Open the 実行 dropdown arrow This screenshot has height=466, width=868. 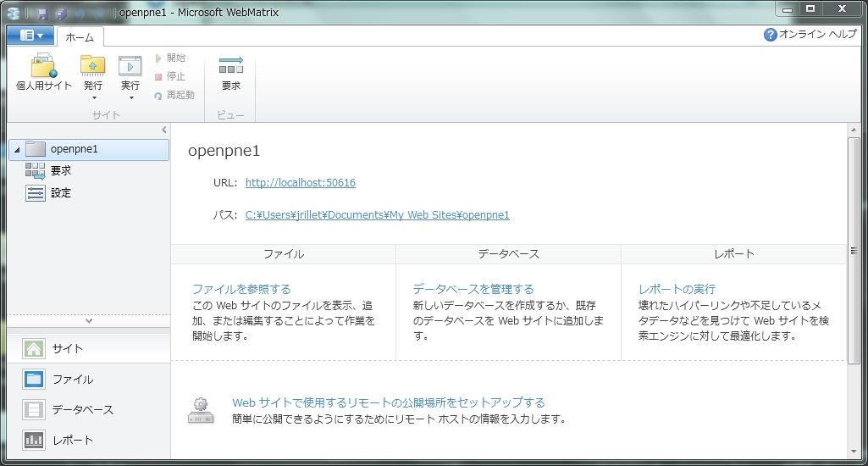pyautogui.click(x=130, y=98)
